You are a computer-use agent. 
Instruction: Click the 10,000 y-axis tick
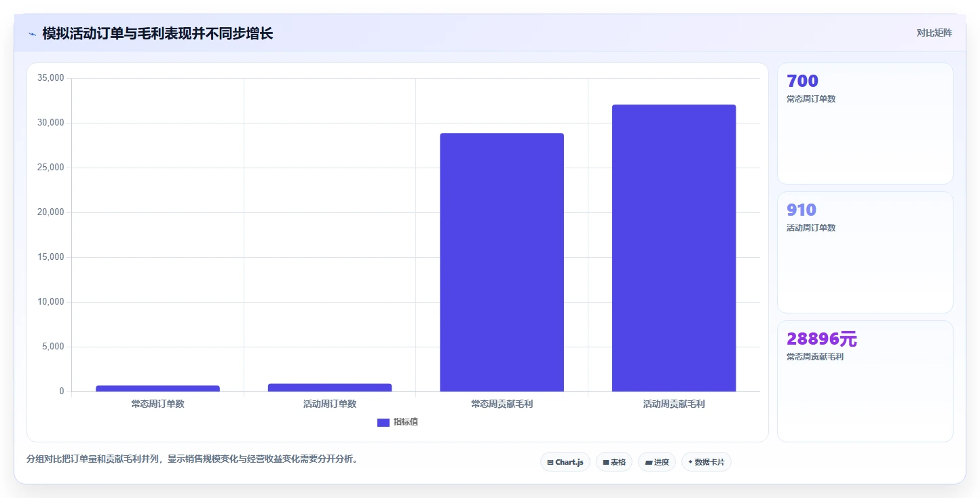(51, 302)
